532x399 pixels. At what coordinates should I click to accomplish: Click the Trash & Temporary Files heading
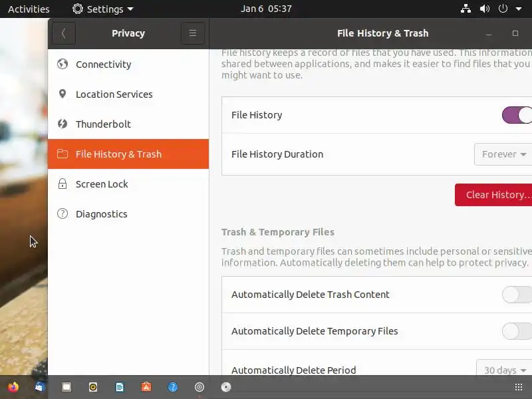click(x=278, y=232)
